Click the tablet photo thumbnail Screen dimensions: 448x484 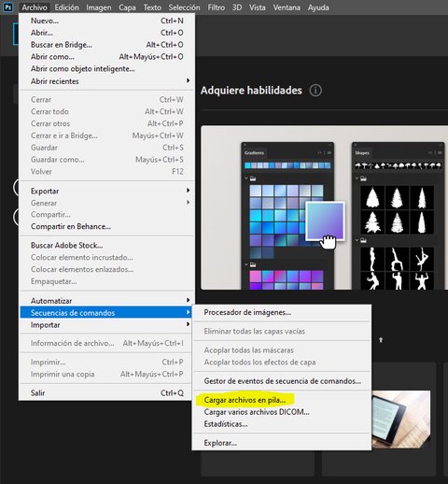coord(401,420)
